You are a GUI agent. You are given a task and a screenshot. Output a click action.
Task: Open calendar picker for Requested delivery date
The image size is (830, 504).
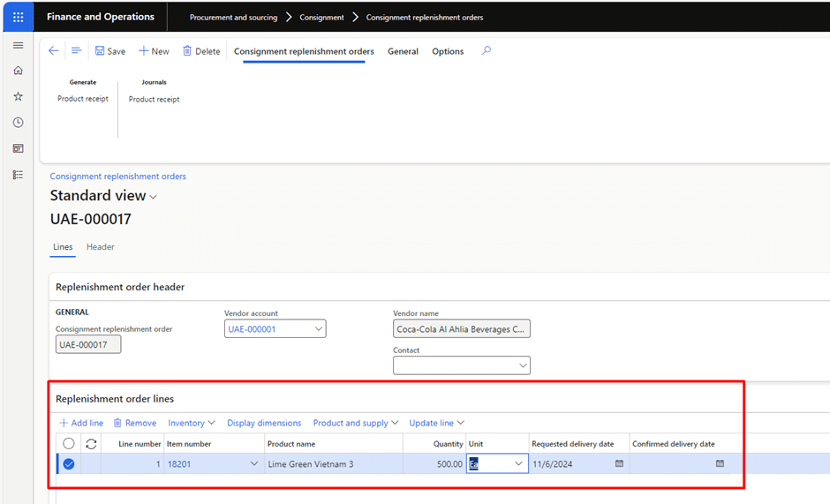[x=619, y=463]
